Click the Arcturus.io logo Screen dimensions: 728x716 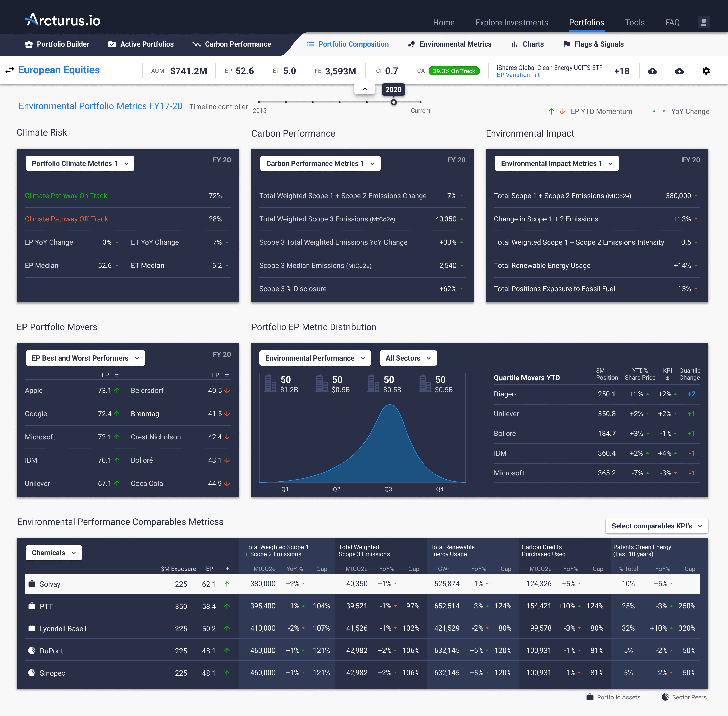tap(63, 19)
